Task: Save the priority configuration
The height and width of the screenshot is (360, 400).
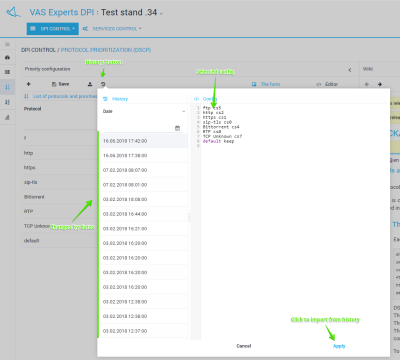Action: (60, 84)
